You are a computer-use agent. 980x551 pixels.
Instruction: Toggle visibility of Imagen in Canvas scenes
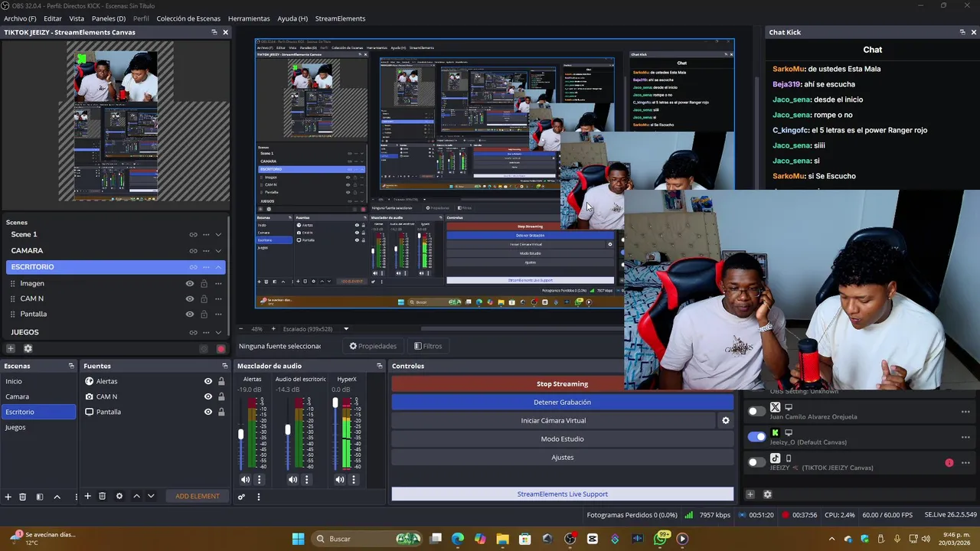190,284
